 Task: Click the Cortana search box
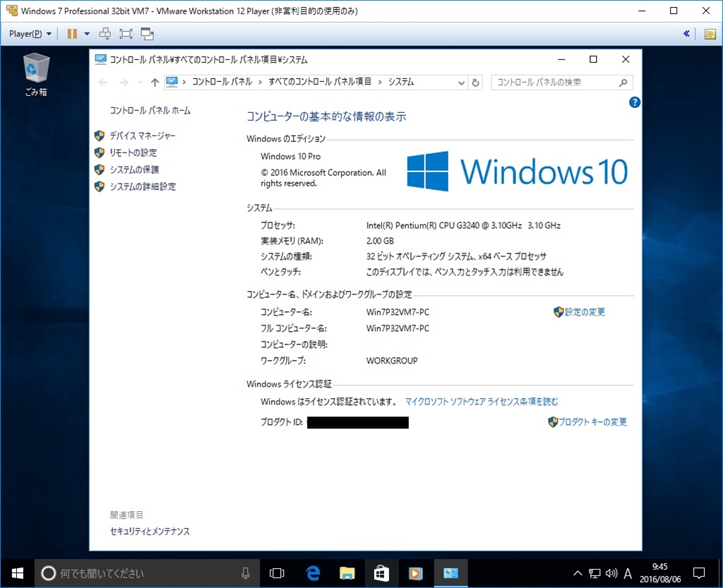coord(147,573)
